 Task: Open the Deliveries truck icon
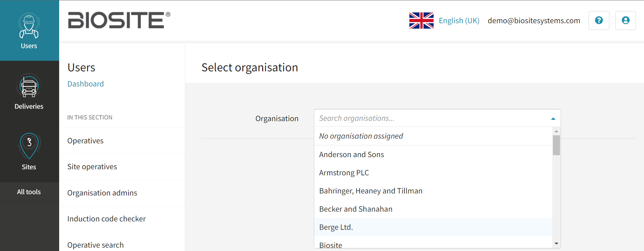[29, 86]
